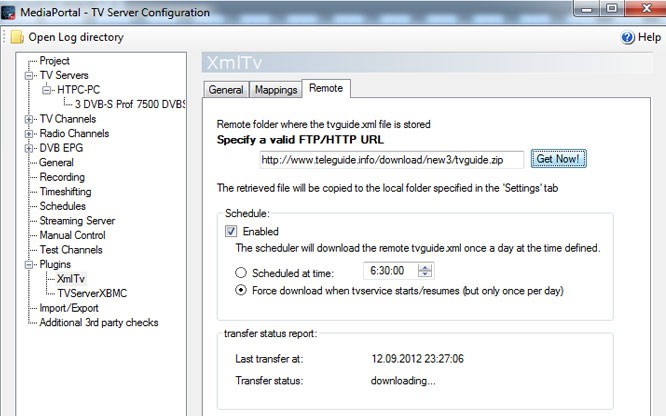Expand the DVB EPG tree node
The height and width of the screenshot is (416, 666).
click(30, 148)
